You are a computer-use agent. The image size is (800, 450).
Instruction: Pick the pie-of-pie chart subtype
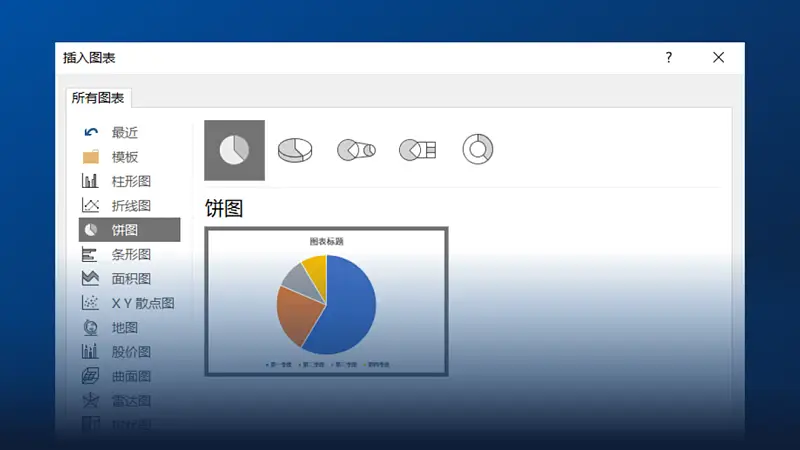[356, 150]
